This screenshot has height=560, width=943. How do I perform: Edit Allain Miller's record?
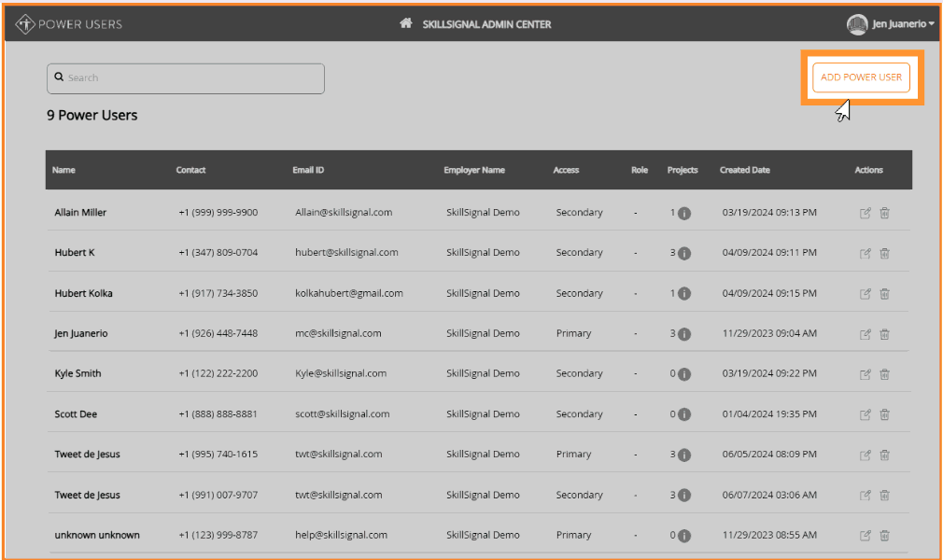pyautogui.click(x=865, y=213)
